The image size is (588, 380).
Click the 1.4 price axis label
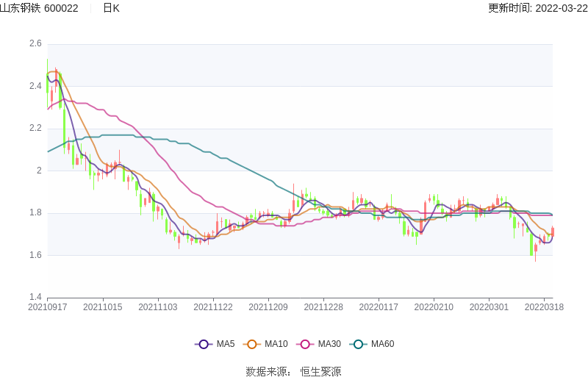[35, 298]
